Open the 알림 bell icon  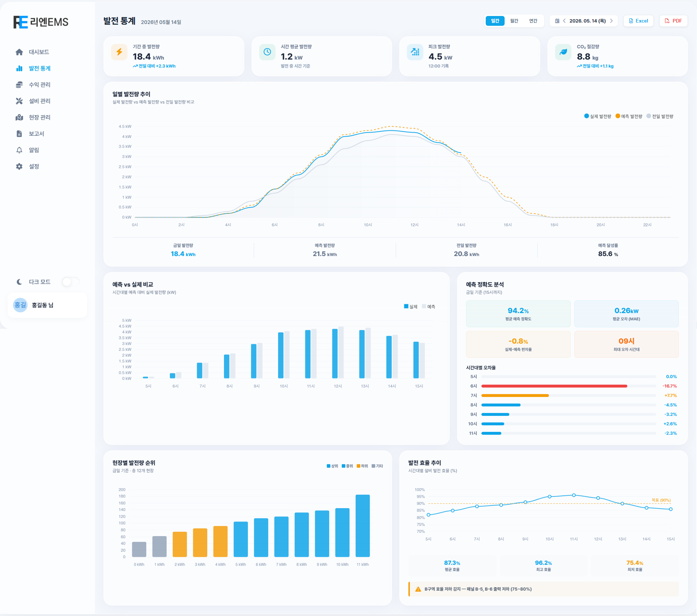pyautogui.click(x=19, y=150)
